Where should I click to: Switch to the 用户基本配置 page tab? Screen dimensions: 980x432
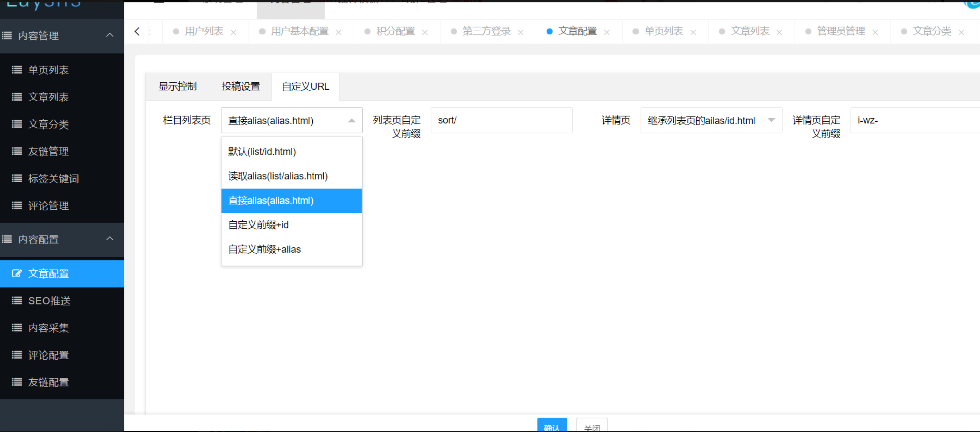click(300, 31)
